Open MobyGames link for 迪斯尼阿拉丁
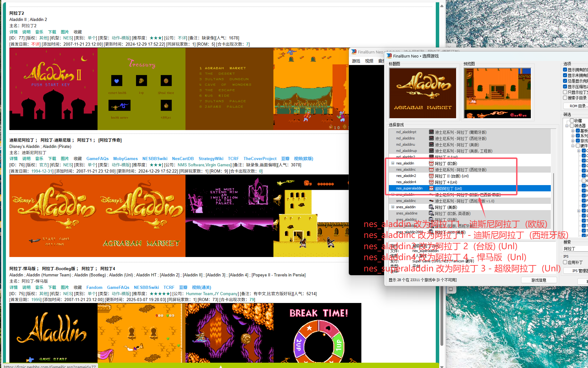 [x=125, y=159]
